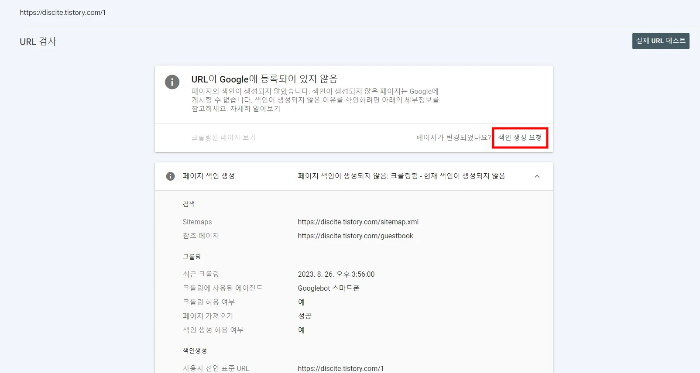Click the last crawl date '2023. 8. 26.' value
The height and width of the screenshot is (373, 700).
[336, 274]
